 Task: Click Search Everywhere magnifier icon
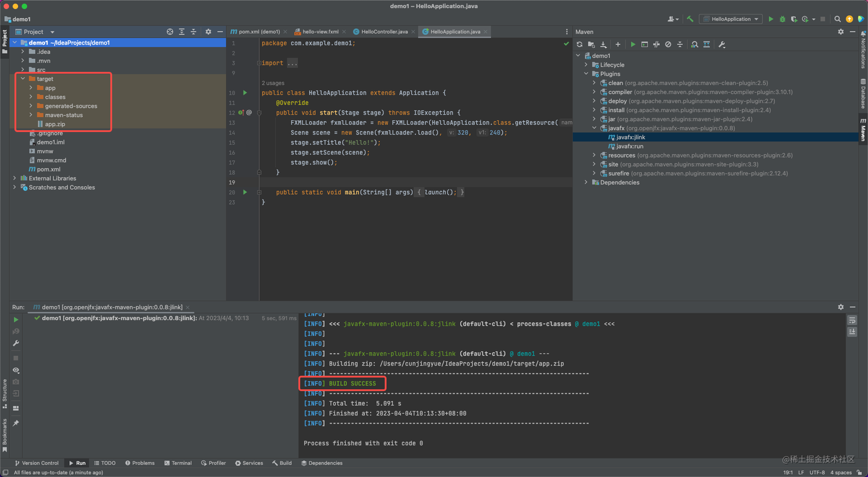click(x=837, y=19)
